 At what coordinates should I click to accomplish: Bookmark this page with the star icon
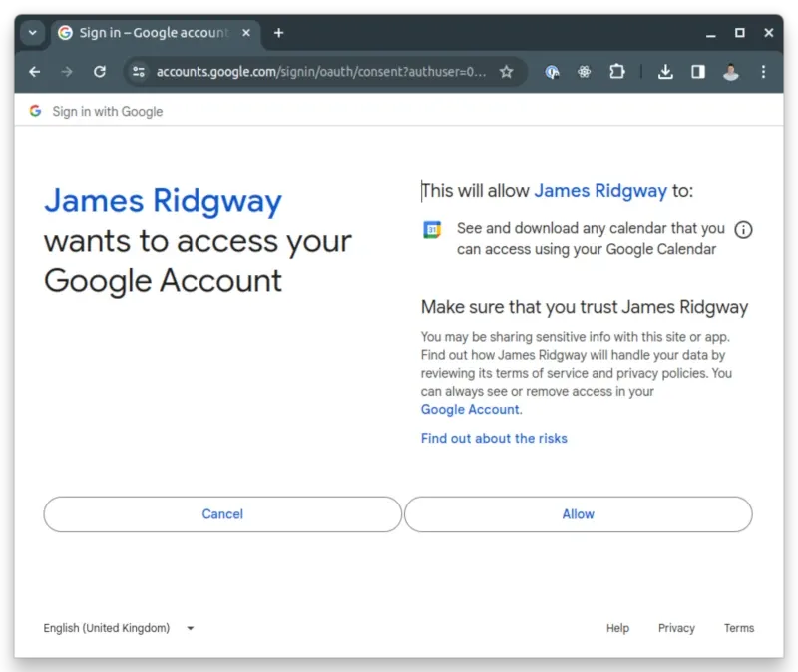coord(506,72)
